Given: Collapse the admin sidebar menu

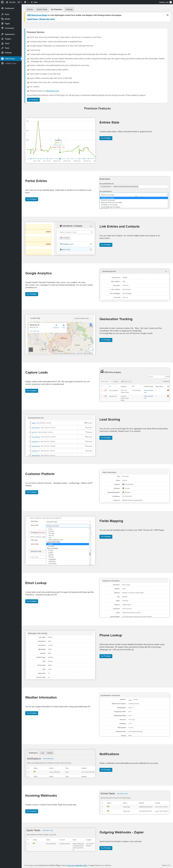Looking at the screenshot, I should coord(11,63).
